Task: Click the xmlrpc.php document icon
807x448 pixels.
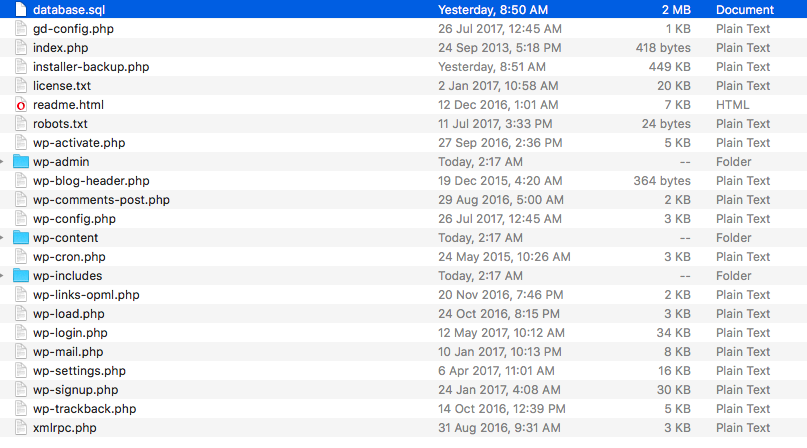Action: tap(21, 427)
